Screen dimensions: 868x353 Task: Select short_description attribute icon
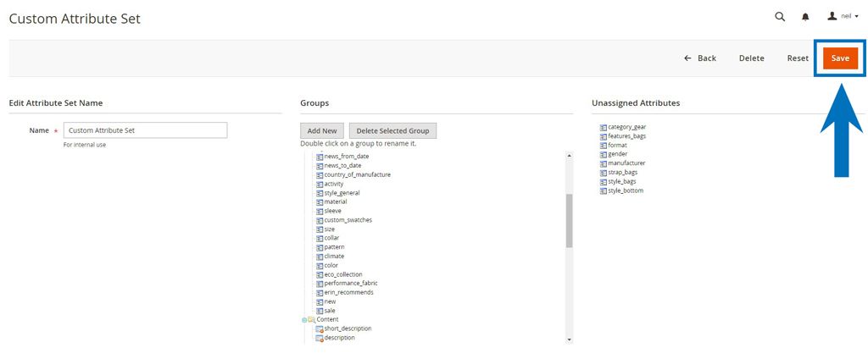[x=320, y=329]
